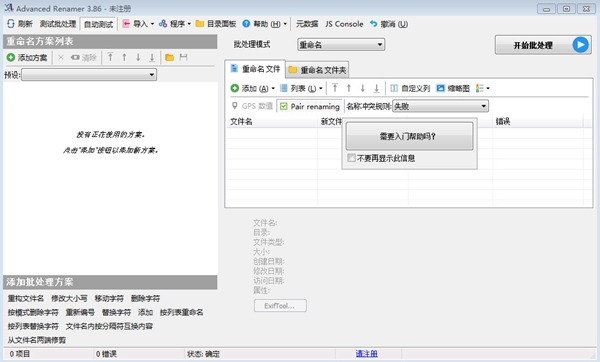Add the 修改大小写 method

pos(69,298)
